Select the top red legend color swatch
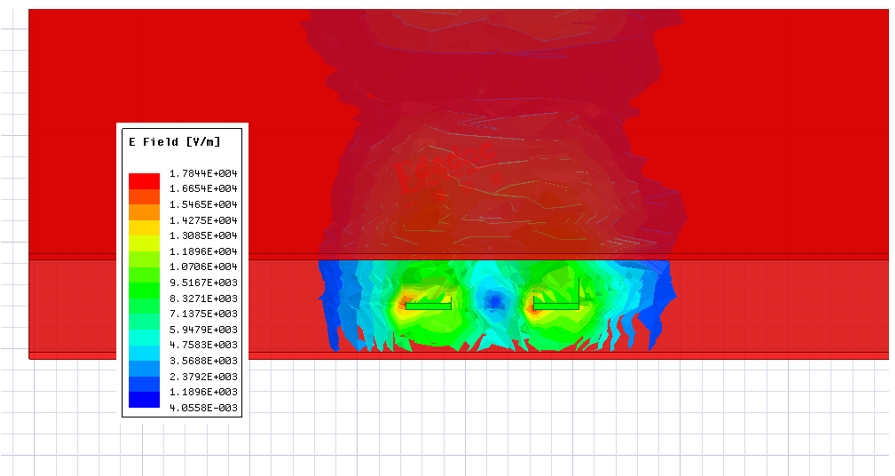Image resolution: width=895 pixels, height=476 pixels. [144, 179]
